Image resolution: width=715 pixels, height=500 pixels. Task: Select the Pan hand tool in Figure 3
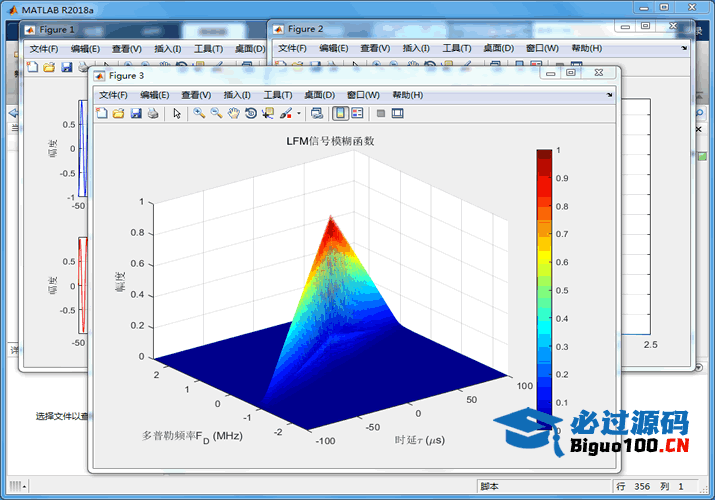(233, 114)
